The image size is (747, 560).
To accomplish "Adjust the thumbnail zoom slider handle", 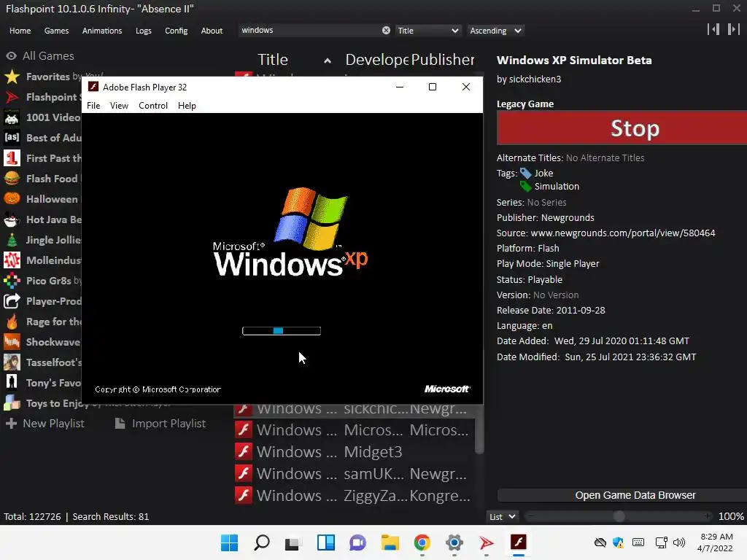I will [619, 516].
